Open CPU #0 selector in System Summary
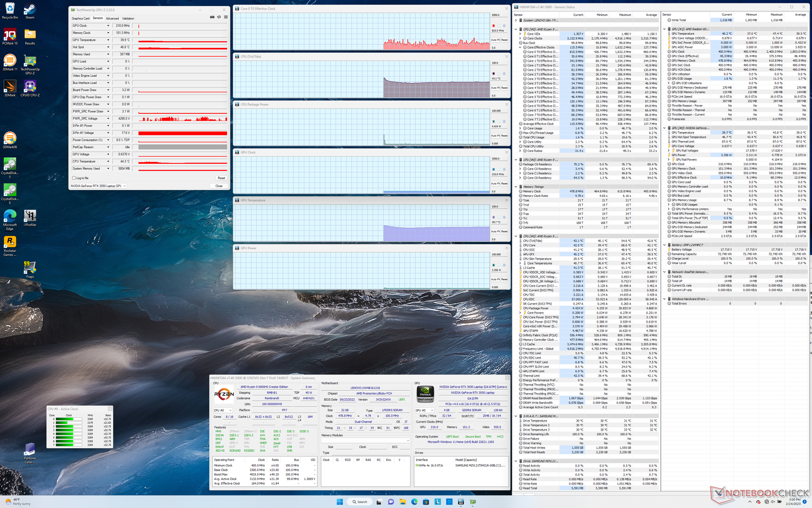This screenshot has width=812, height=508. click(223, 410)
